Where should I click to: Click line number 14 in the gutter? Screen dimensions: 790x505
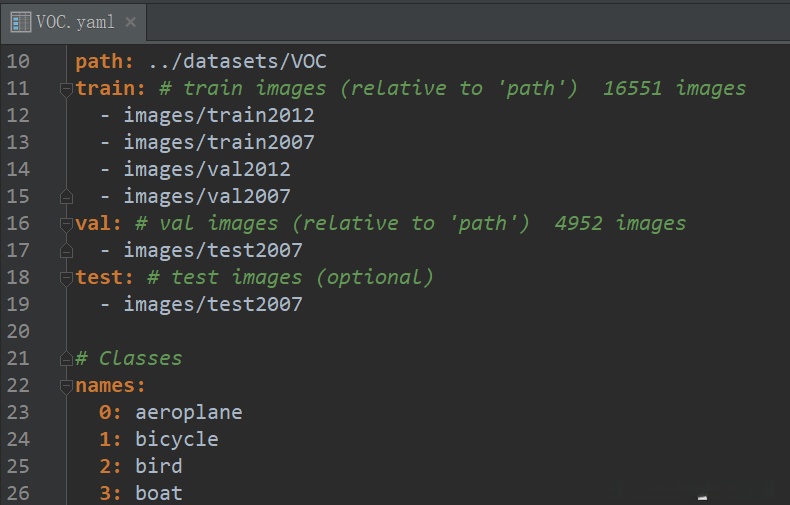coord(18,169)
